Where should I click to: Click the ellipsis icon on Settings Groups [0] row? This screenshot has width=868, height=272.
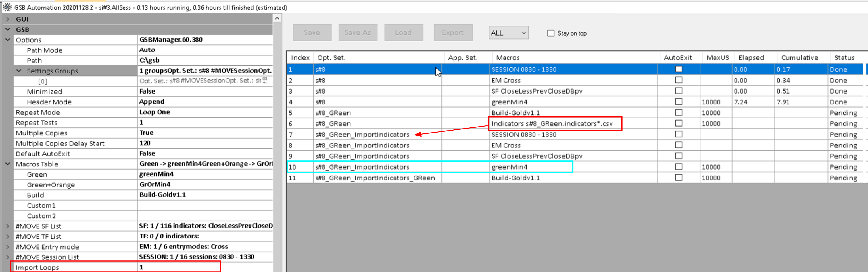pos(265,80)
